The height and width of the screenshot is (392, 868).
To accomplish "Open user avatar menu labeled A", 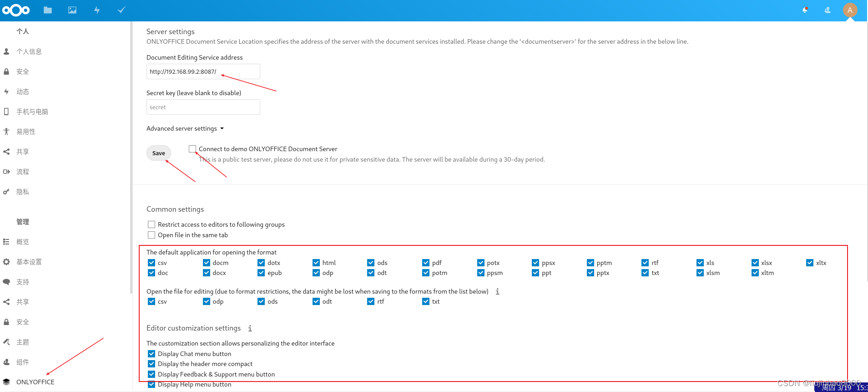I will click(x=850, y=10).
